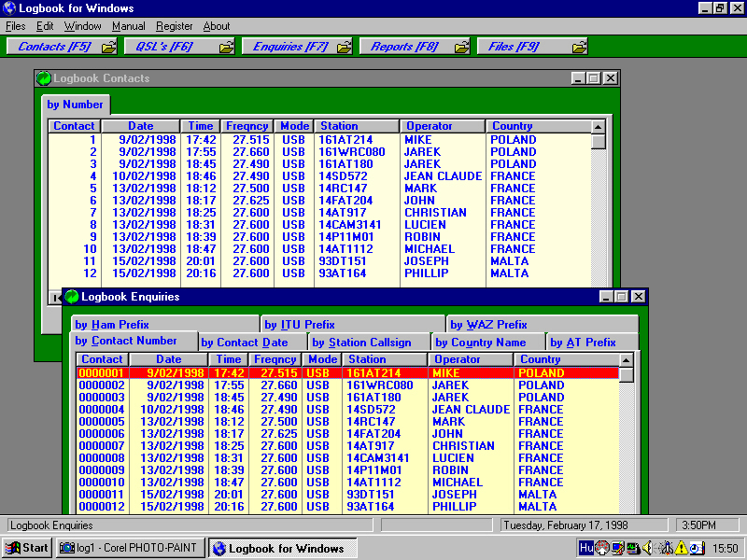Viewport: 747px width, 560px height.
Task: Click the scroll-up arrow in Logbook Contacts list
Action: tap(599, 127)
